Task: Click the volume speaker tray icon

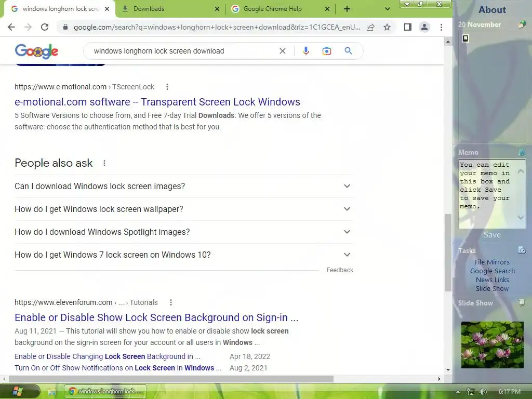Action: [x=483, y=392]
